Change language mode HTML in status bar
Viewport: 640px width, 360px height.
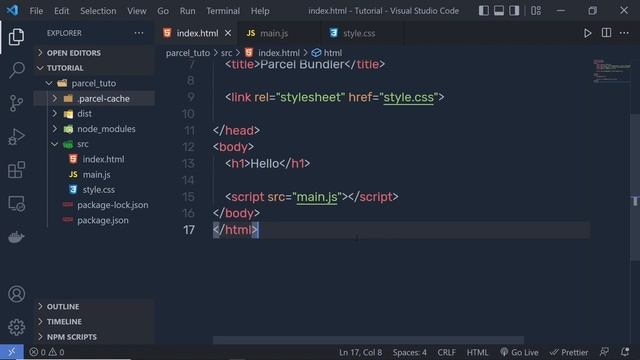477,352
